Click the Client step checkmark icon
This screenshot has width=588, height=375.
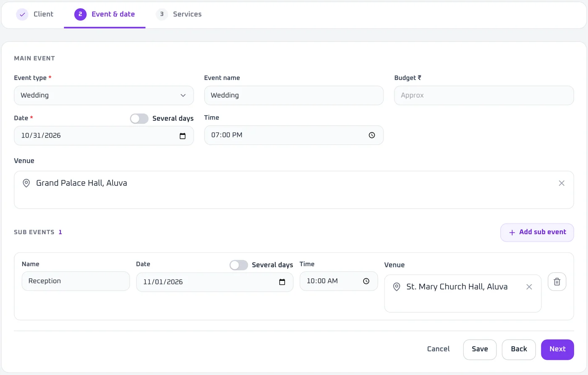[22, 14]
